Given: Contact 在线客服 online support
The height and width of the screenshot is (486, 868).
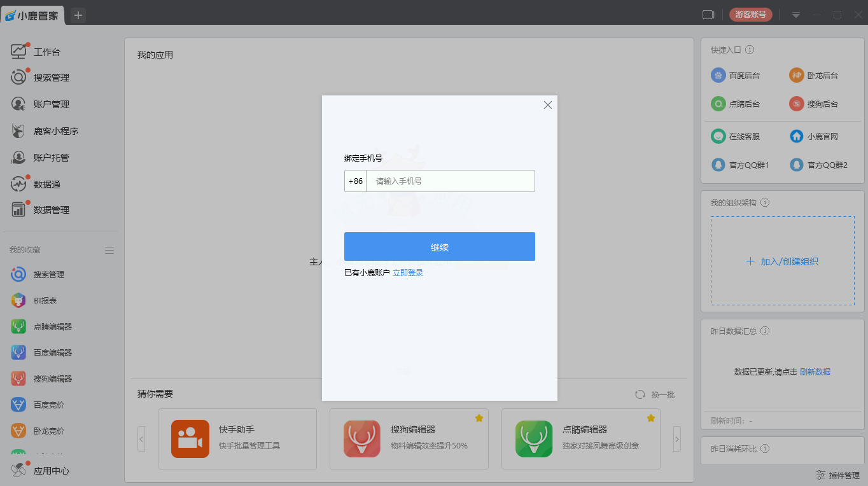Looking at the screenshot, I should tap(735, 136).
